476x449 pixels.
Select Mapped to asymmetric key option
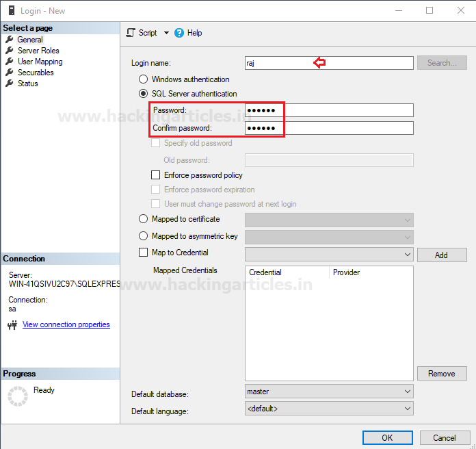point(143,235)
